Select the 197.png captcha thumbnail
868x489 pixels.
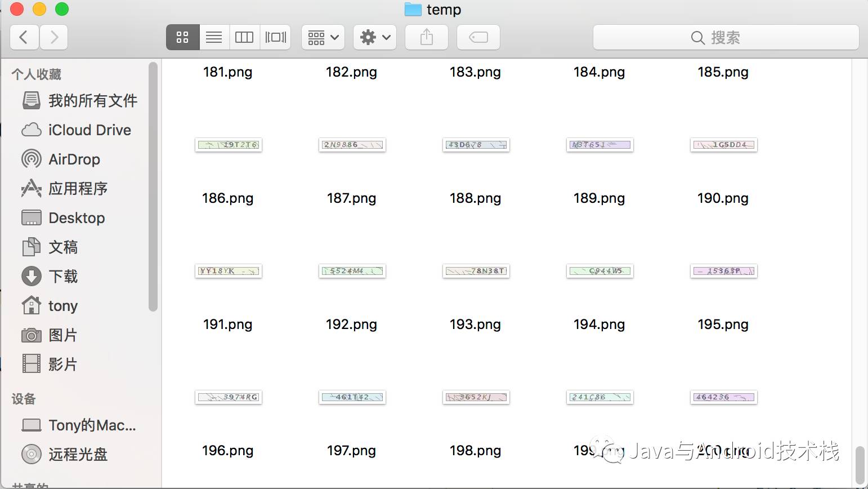[x=352, y=398]
